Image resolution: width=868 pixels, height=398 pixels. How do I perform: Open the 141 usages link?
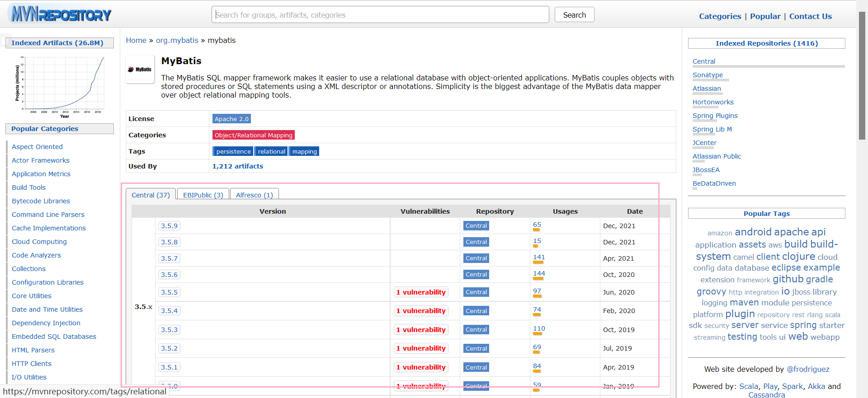point(539,257)
